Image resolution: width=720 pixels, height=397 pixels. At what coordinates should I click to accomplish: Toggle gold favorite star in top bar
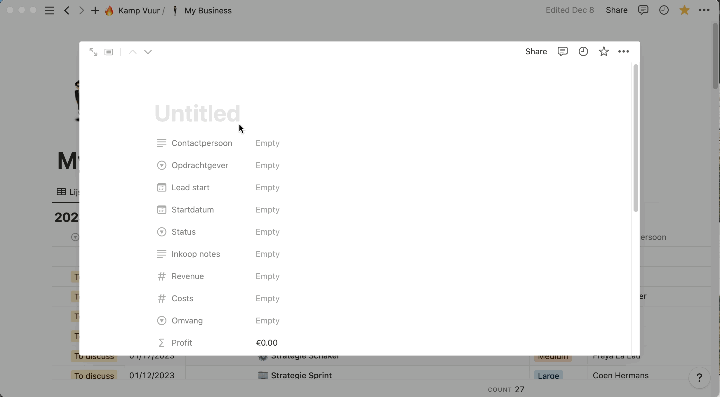(684, 10)
